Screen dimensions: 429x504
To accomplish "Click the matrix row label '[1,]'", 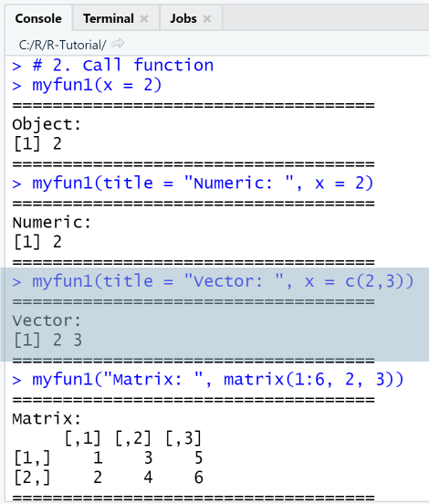I will pos(32,457).
